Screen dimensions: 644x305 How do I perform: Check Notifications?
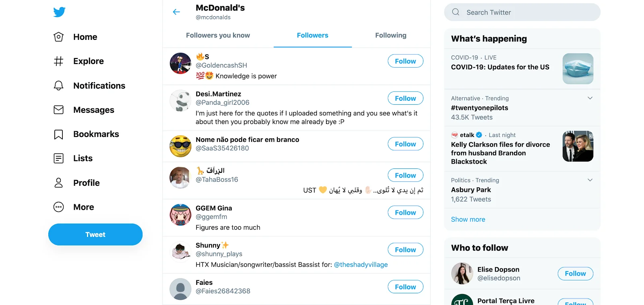click(99, 85)
